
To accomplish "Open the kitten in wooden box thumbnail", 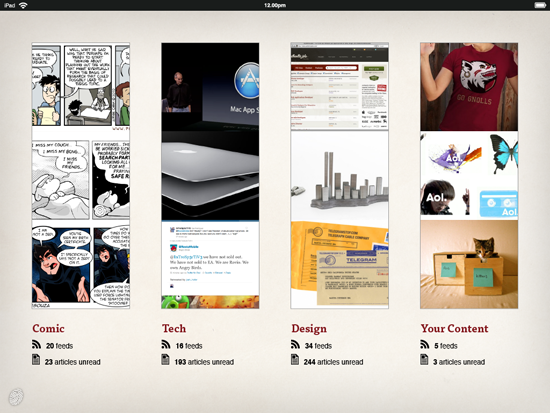I will click(469, 265).
